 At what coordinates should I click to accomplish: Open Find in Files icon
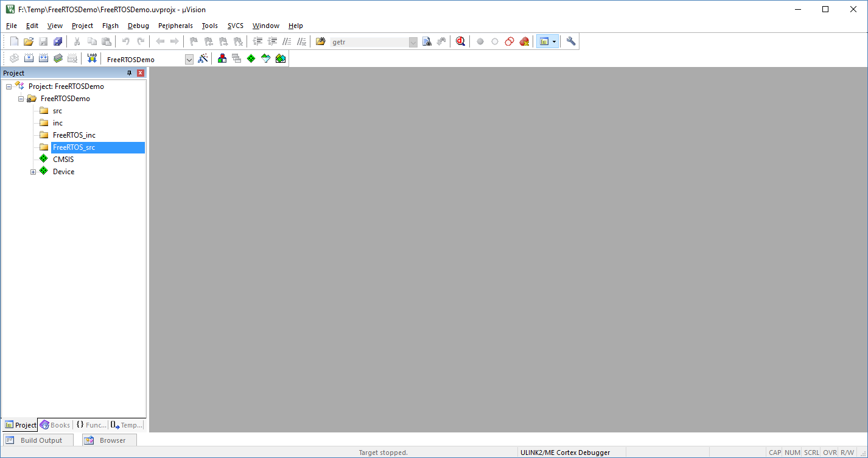[321, 41]
